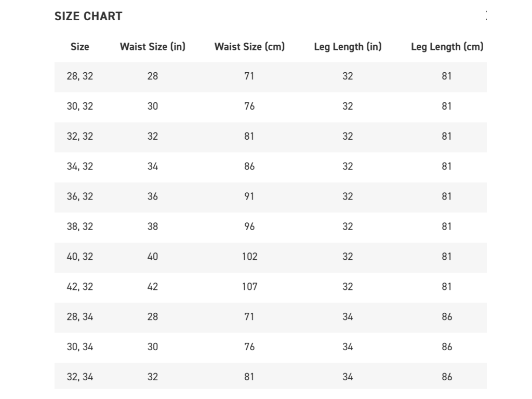Screen dimensions: 532x399
Task: Select the "40, 32" size cell
Action: pyautogui.click(x=80, y=257)
